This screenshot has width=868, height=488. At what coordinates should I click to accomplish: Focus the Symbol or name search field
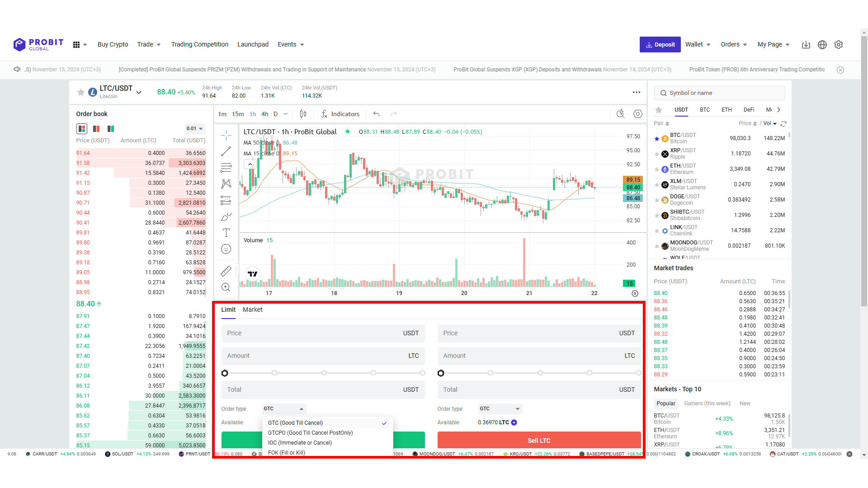pyautogui.click(x=719, y=93)
